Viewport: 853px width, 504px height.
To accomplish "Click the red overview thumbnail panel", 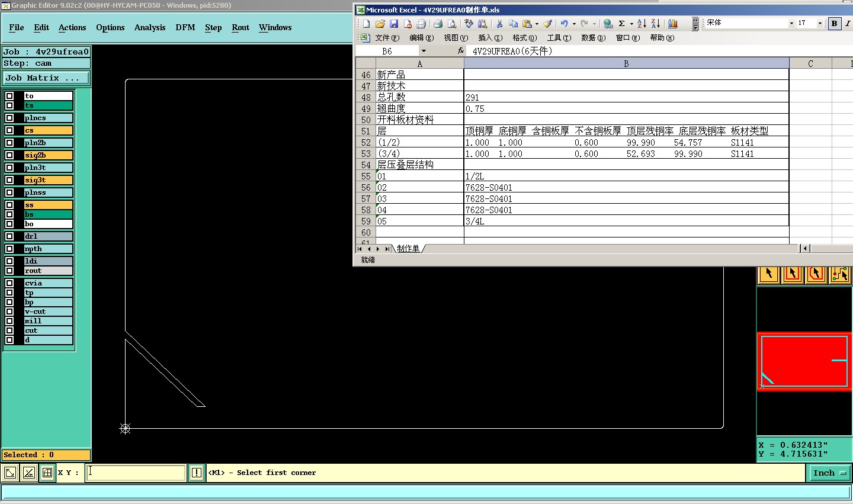I will pos(804,361).
